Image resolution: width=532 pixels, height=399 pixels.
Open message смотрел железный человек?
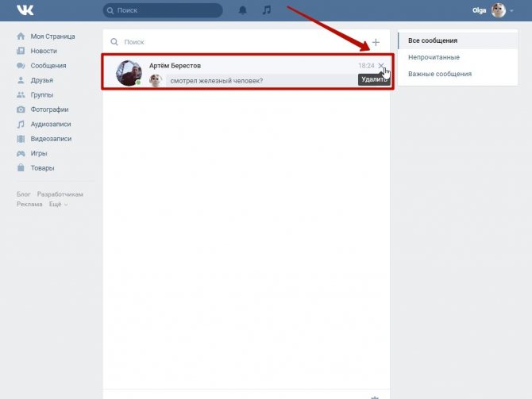coord(217,81)
